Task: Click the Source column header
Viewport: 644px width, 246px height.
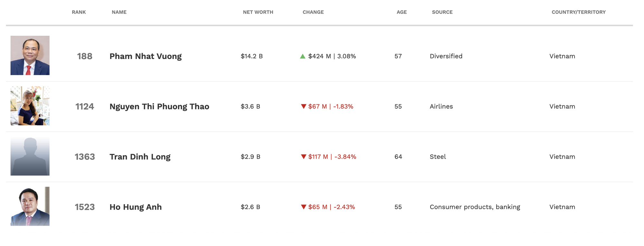Action: pos(442,12)
